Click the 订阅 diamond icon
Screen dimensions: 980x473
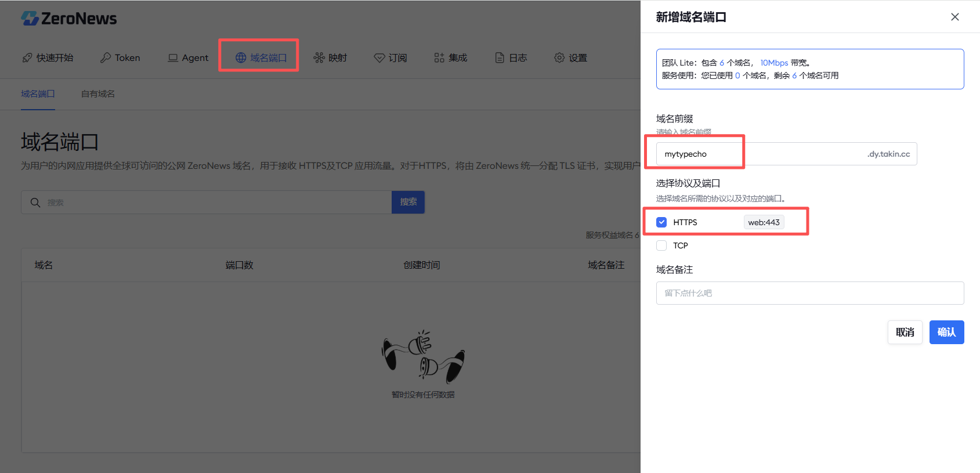point(379,58)
